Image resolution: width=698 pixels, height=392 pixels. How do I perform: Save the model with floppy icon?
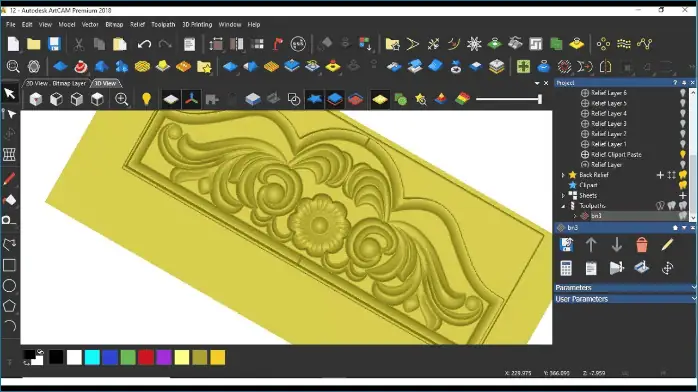[54, 44]
